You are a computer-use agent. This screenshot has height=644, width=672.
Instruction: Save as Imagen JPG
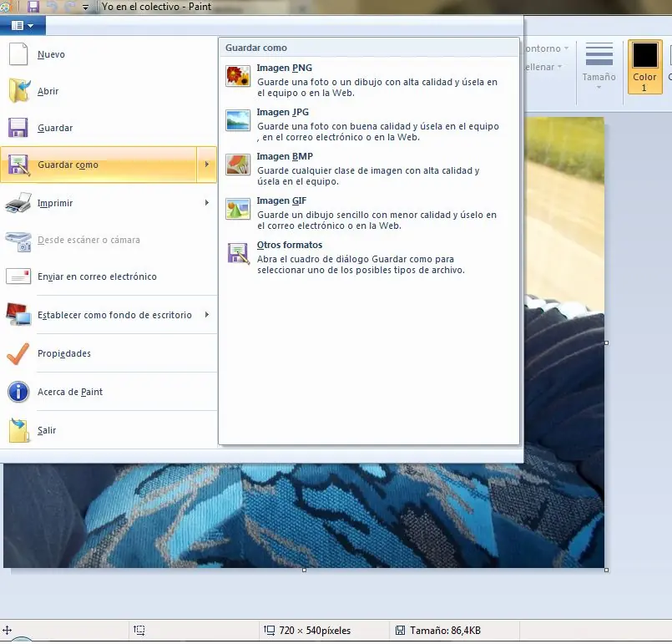pos(369,124)
